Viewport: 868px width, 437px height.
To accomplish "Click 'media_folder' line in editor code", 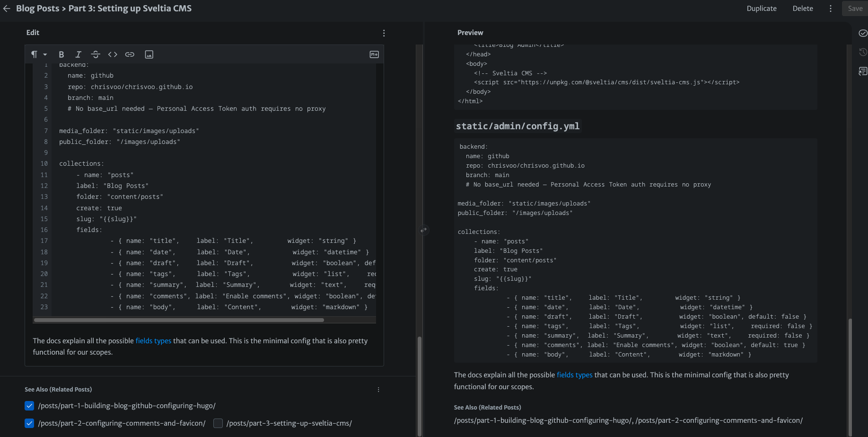I will [129, 131].
